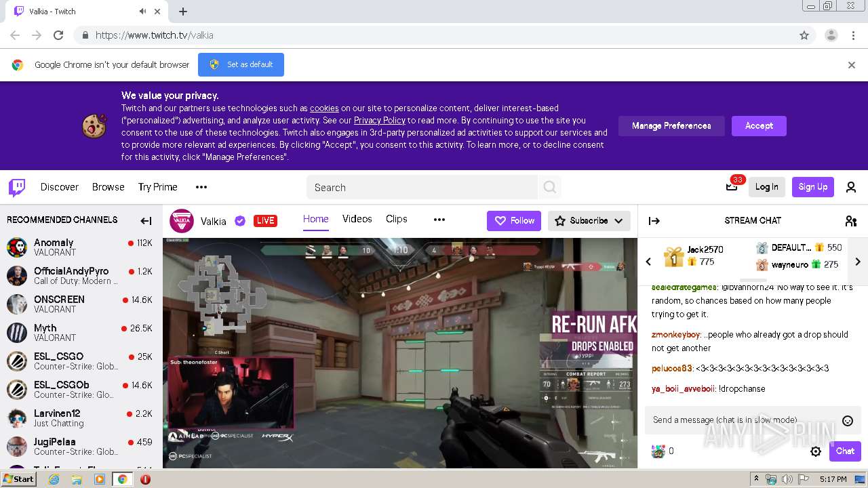Open the channel more options menu
Viewport: 868px width, 488px height.
[439, 220]
